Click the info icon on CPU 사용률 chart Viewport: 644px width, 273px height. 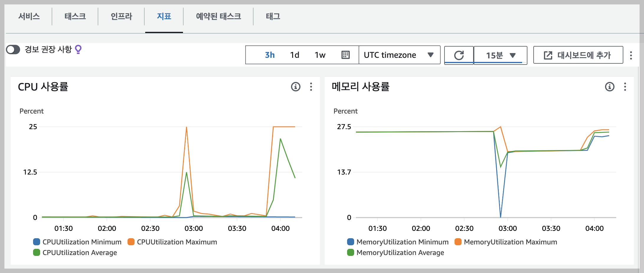click(x=296, y=87)
